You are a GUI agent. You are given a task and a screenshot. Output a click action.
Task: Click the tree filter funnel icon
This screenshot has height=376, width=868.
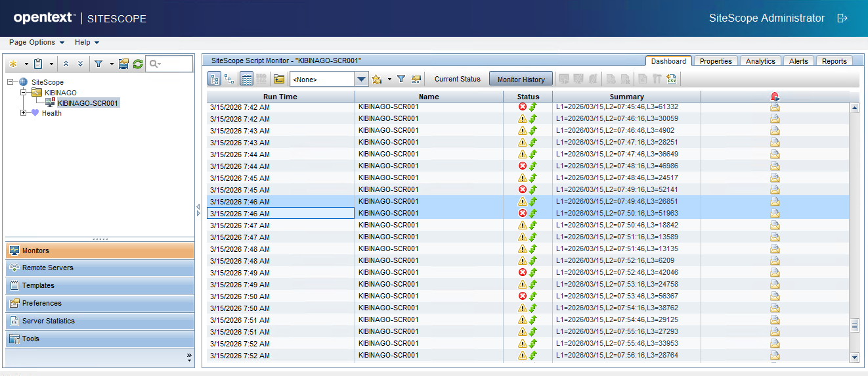click(98, 64)
